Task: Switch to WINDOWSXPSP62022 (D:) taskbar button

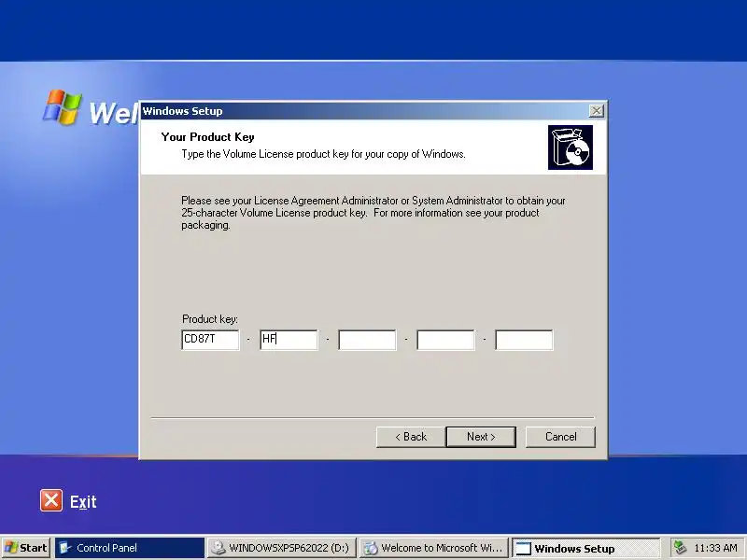Action: click(x=281, y=548)
